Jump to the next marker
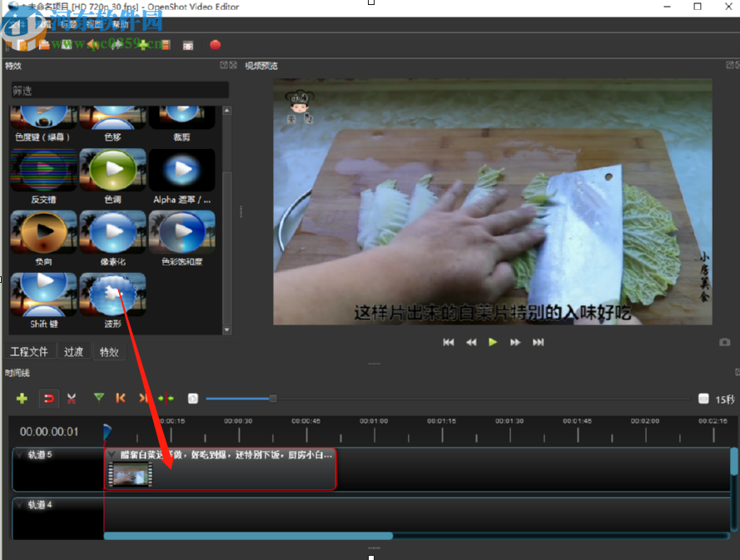The width and height of the screenshot is (740, 560). coord(143,399)
